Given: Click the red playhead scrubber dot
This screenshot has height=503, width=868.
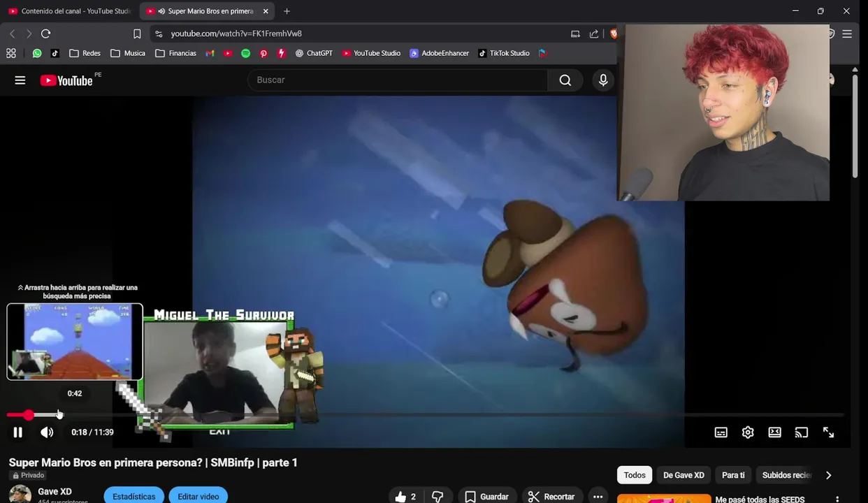Looking at the screenshot, I should pyautogui.click(x=28, y=415).
